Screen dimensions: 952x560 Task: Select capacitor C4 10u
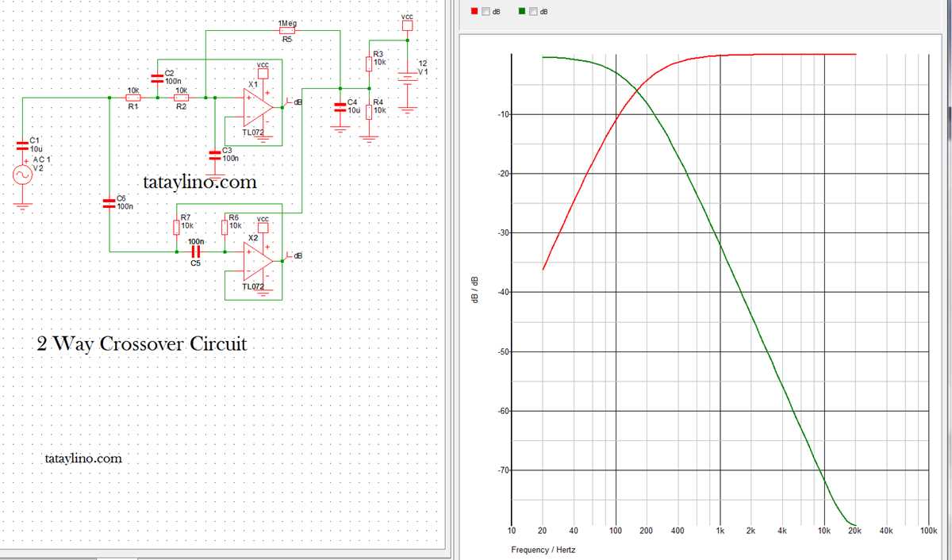click(x=340, y=107)
